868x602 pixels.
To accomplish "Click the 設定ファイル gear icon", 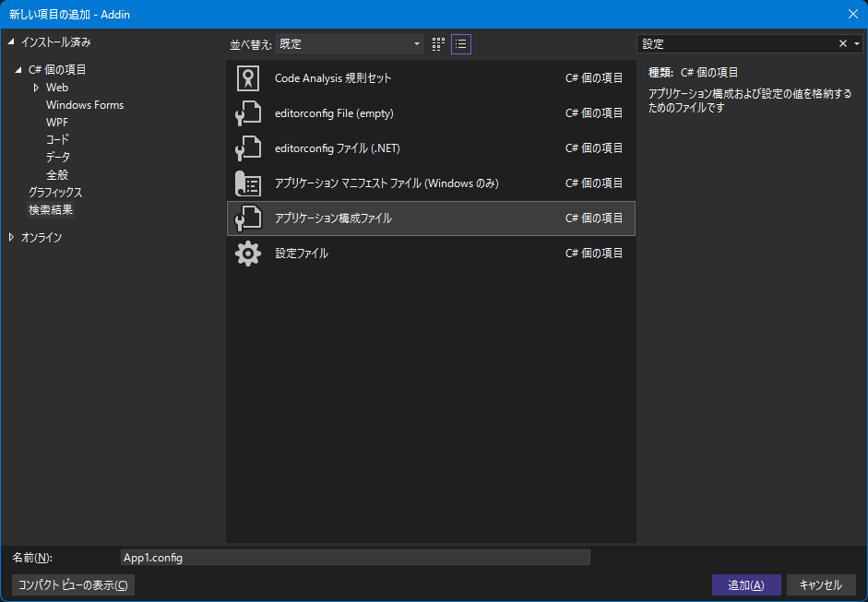I will 248,254.
